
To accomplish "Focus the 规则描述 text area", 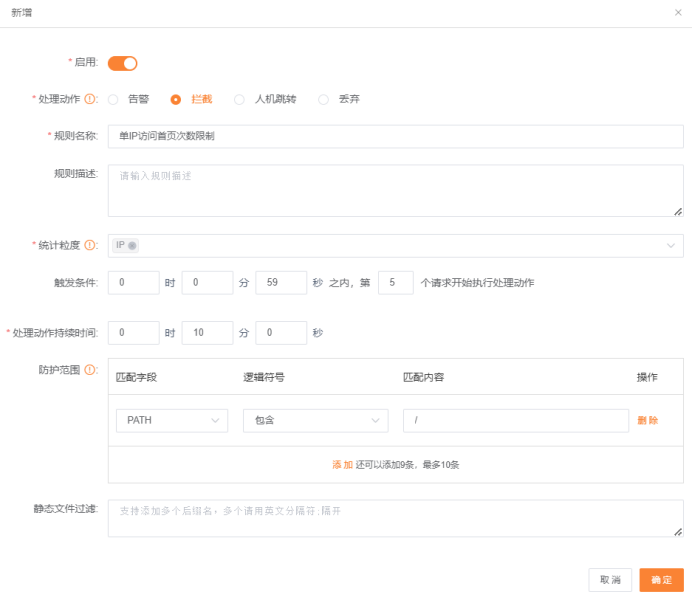I will (x=395, y=191).
